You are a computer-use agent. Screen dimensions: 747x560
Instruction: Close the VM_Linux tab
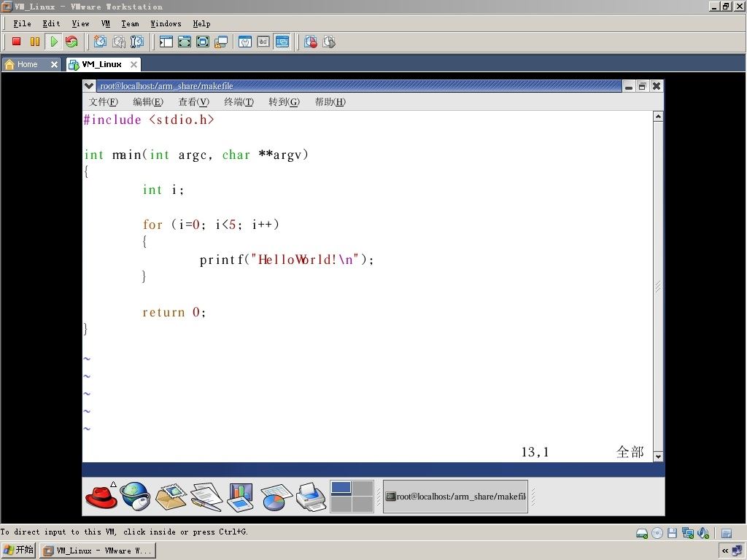(x=134, y=64)
